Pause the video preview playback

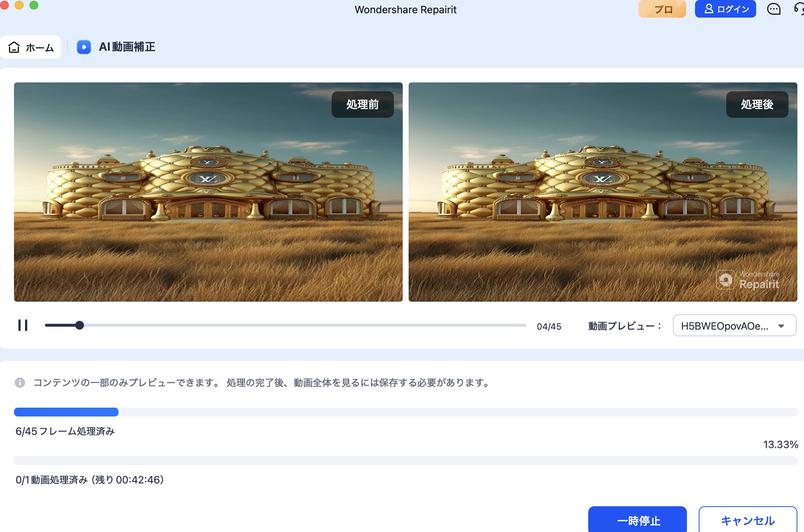(x=23, y=325)
